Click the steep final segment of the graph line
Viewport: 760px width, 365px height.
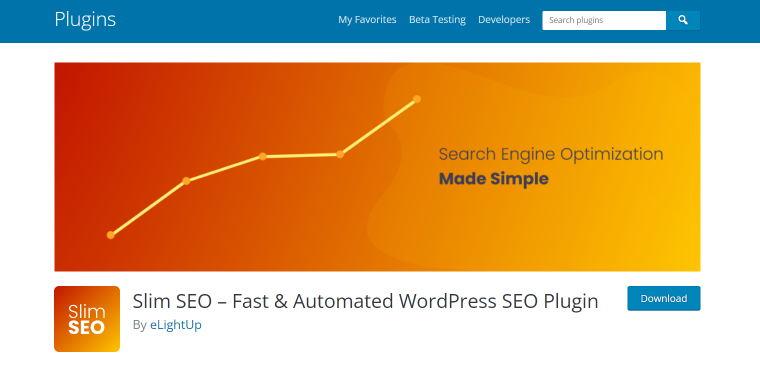click(x=378, y=127)
